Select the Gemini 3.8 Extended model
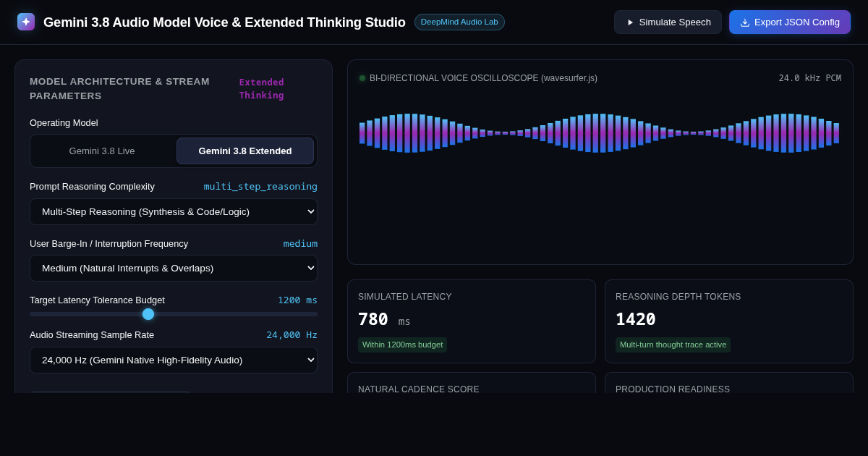This screenshot has width=868, height=456. pyautogui.click(x=245, y=151)
